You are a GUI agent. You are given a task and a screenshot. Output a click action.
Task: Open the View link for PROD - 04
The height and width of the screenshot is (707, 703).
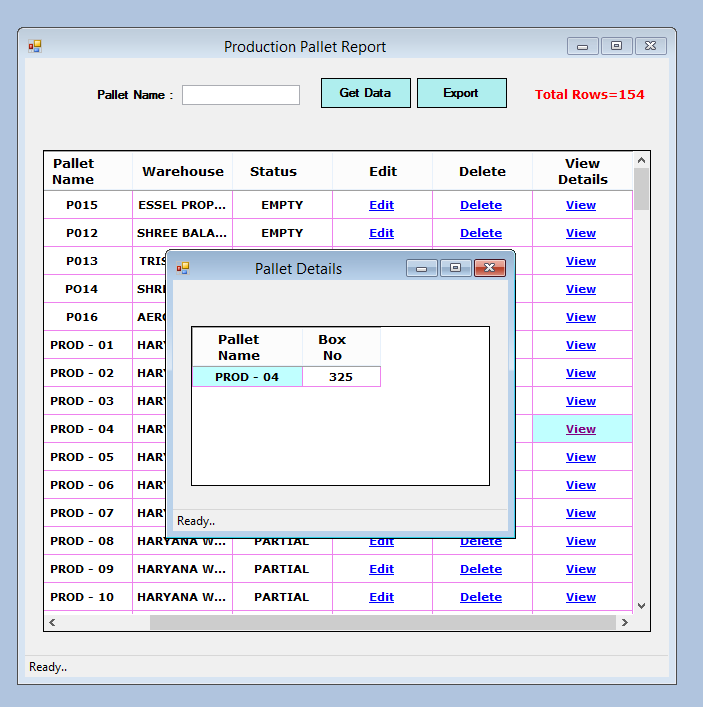[x=581, y=429]
